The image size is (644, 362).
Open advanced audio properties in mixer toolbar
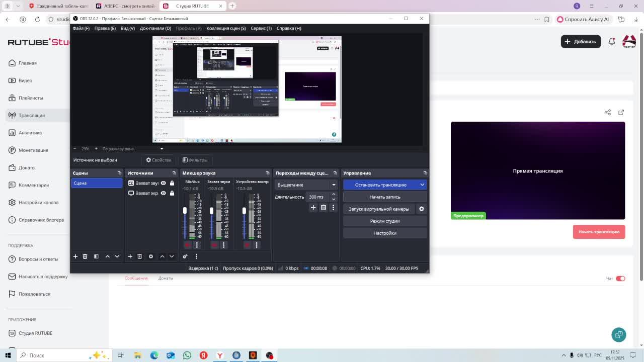(185, 256)
